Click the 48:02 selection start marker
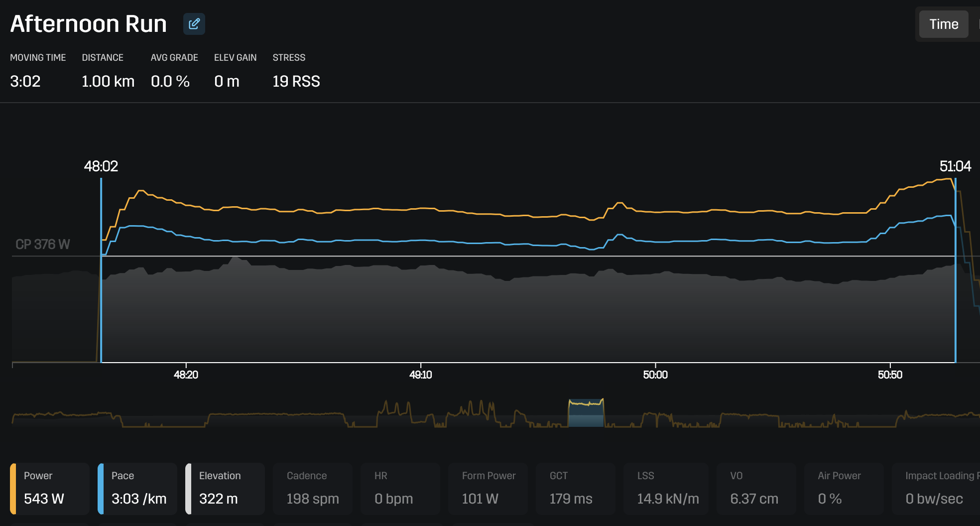Image resolution: width=980 pixels, height=526 pixels. coord(102,167)
